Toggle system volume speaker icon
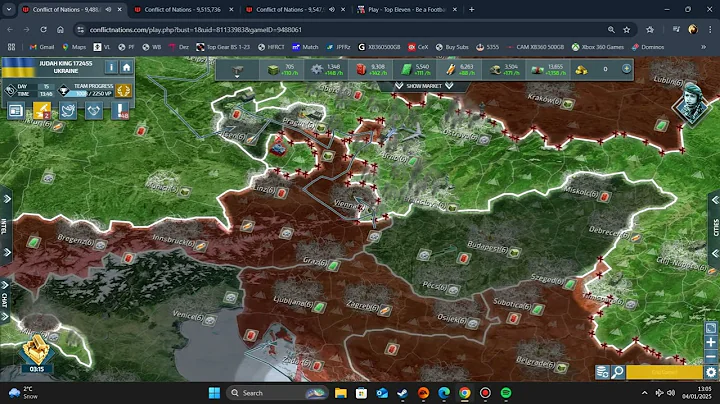 pos(671,393)
